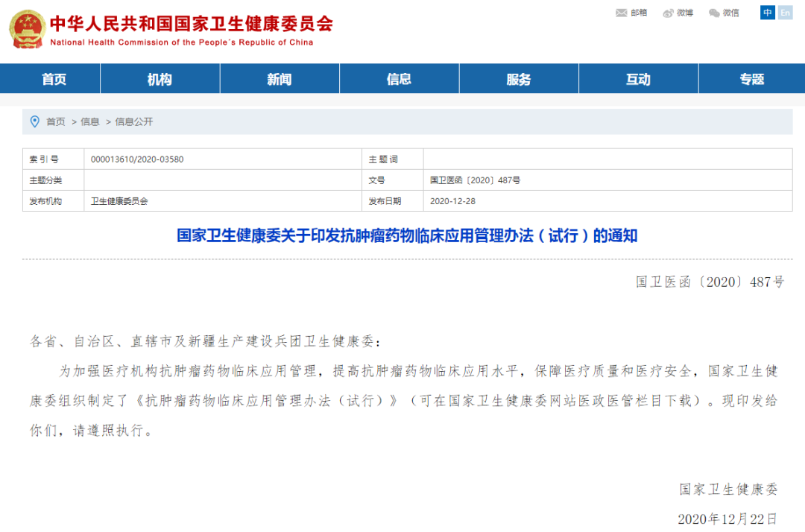Viewport: 805px width, 532px height.
Task: Open the 机构 navigation menu
Action: [x=160, y=79]
